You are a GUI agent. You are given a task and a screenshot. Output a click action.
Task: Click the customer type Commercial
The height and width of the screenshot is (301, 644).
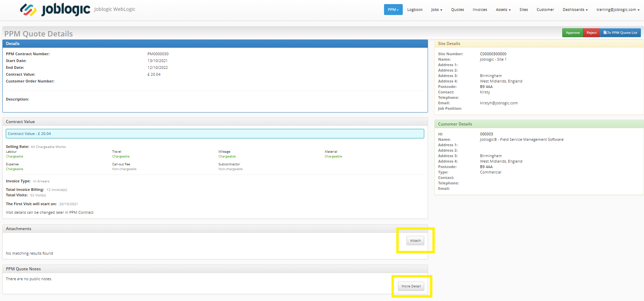(x=491, y=172)
